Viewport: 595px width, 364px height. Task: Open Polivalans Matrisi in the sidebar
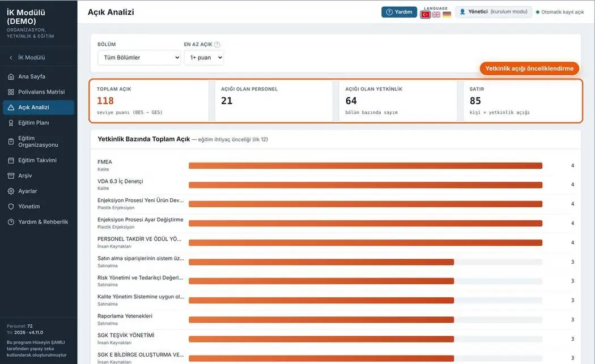point(39,92)
